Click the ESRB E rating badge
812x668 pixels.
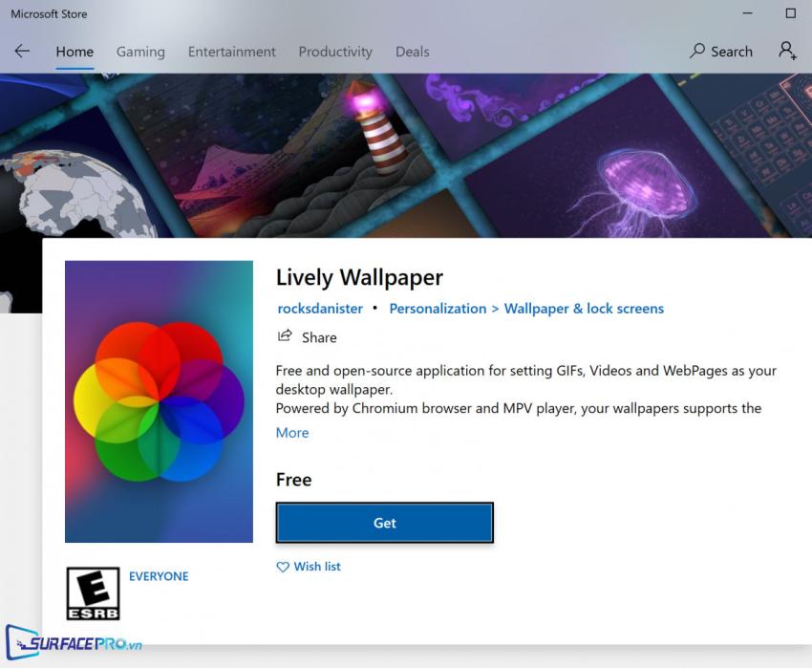[x=94, y=593]
